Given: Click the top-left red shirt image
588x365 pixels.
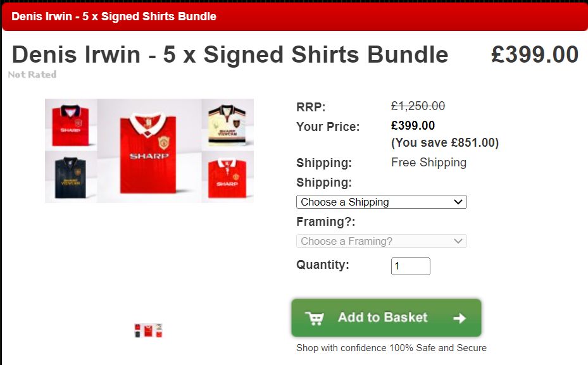Looking at the screenshot, I should pyautogui.click(x=70, y=125).
